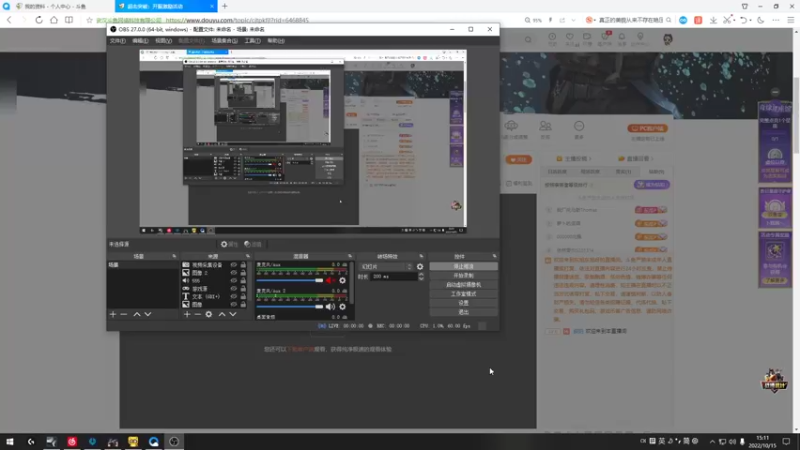
Task: Enable 工作室模式 in OBS Controls
Action: 463,294
